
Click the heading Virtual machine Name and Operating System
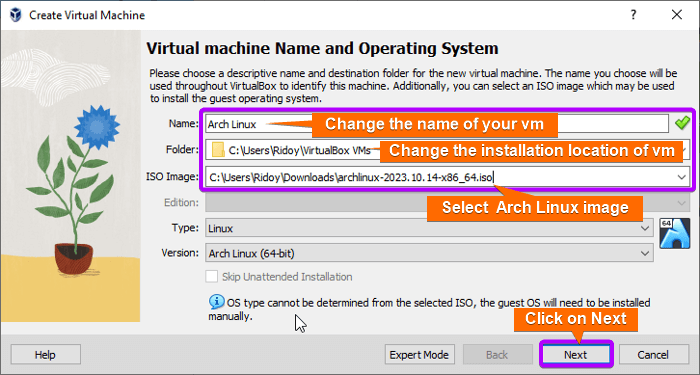(322, 48)
